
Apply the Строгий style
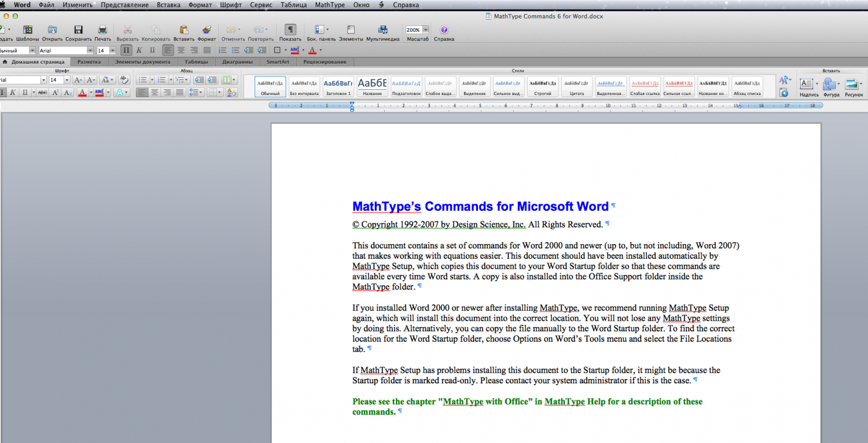coord(543,87)
